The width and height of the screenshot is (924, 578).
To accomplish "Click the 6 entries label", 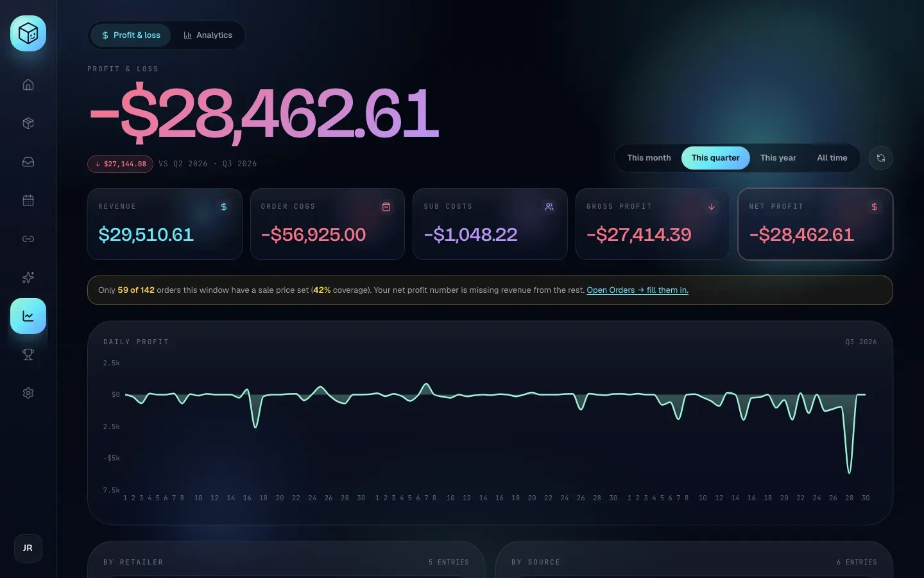I will [857, 563].
